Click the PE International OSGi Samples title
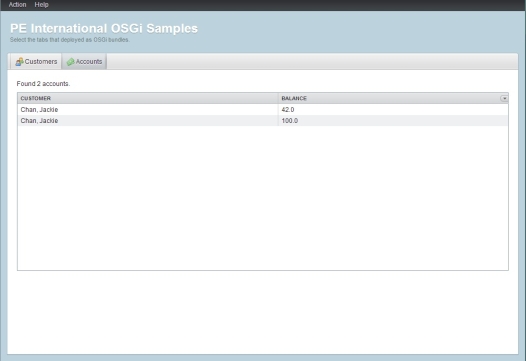This screenshot has height=361, width=526. tap(104, 29)
